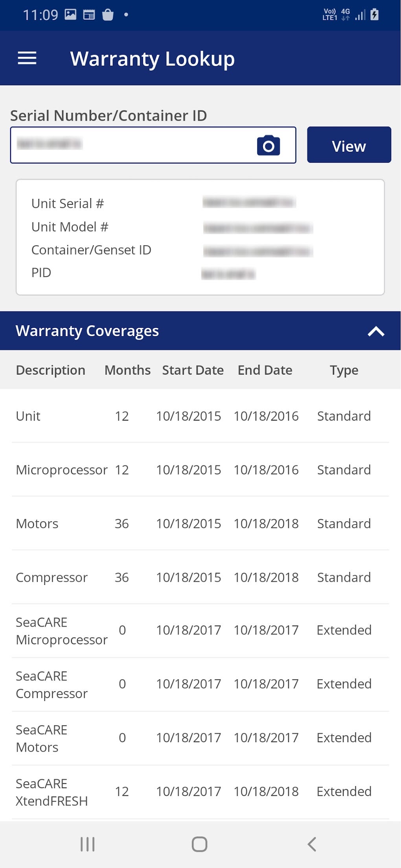
Task: Click the View button
Action: coord(349,145)
